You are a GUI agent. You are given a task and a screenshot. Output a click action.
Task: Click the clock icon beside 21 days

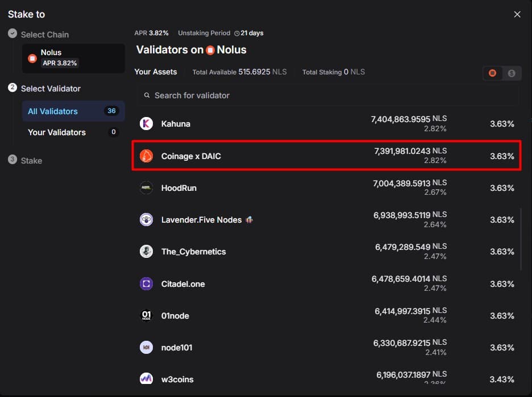coord(237,33)
